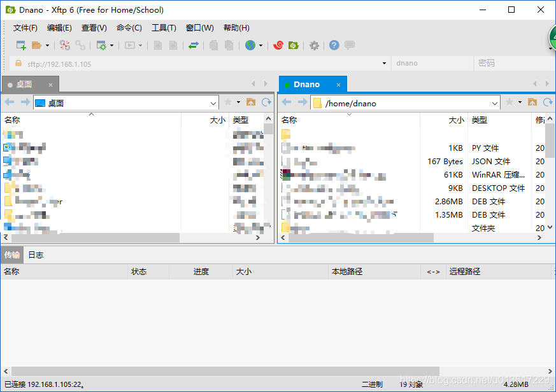This screenshot has height=392, width=556.
Task: Click the Reconnect link icon
Action: (80, 45)
